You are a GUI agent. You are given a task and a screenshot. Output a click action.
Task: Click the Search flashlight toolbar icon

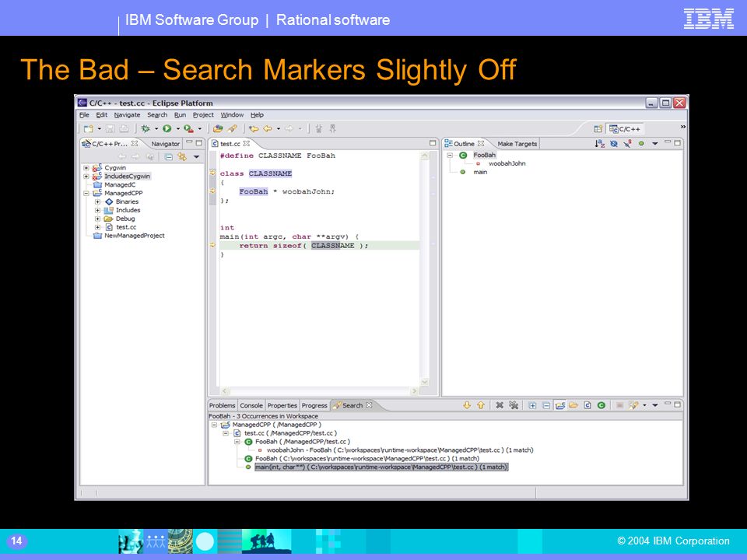(232, 128)
